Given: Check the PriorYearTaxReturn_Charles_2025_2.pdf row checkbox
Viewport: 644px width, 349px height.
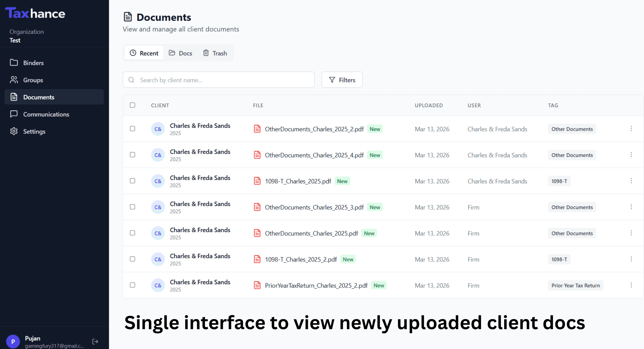Looking at the screenshot, I should click(132, 285).
